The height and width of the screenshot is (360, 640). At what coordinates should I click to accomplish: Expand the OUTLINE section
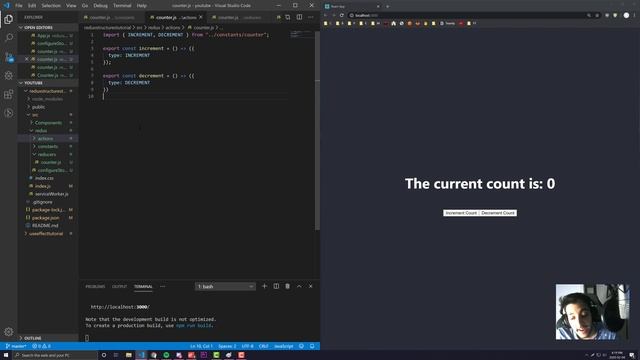coord(48,338)
